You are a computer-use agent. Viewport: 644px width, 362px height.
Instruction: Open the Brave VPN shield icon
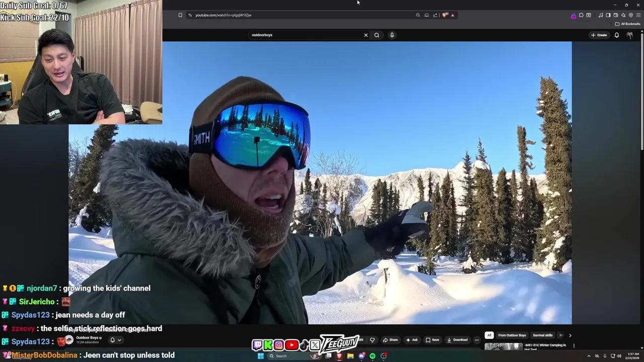[631, 15]
